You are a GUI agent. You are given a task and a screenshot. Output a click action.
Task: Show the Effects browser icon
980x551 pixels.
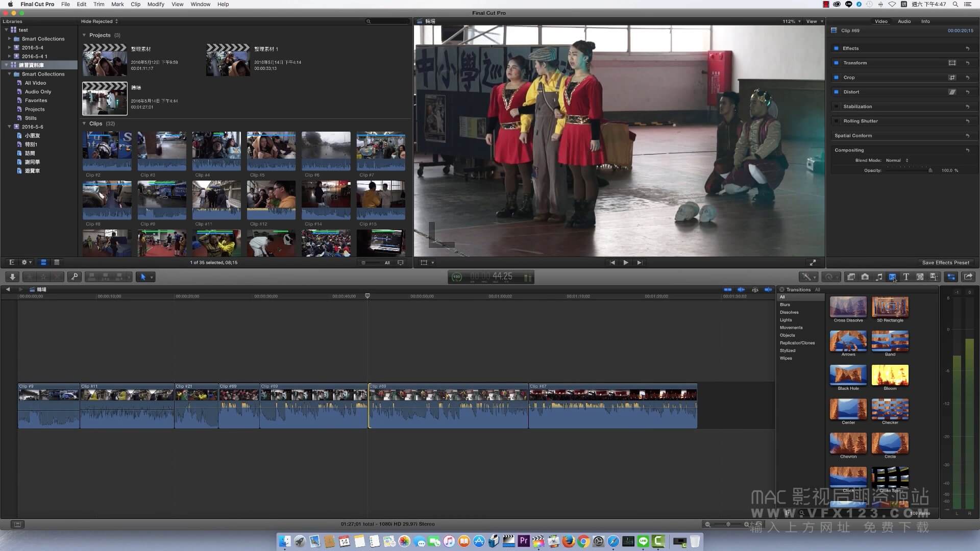pos(851,277)
